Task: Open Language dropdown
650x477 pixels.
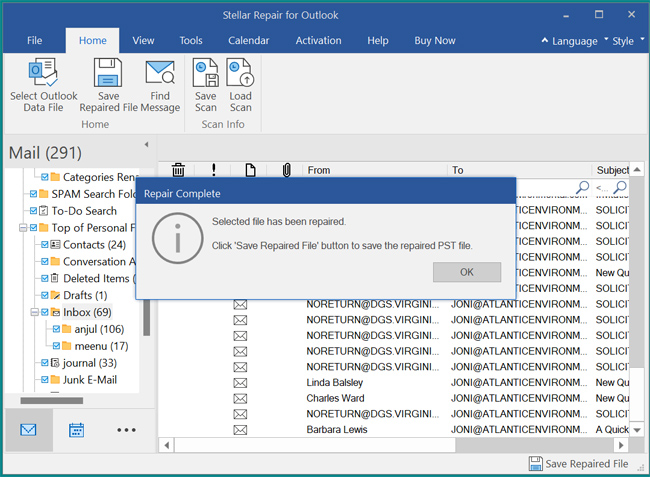Action: [575, 41]
